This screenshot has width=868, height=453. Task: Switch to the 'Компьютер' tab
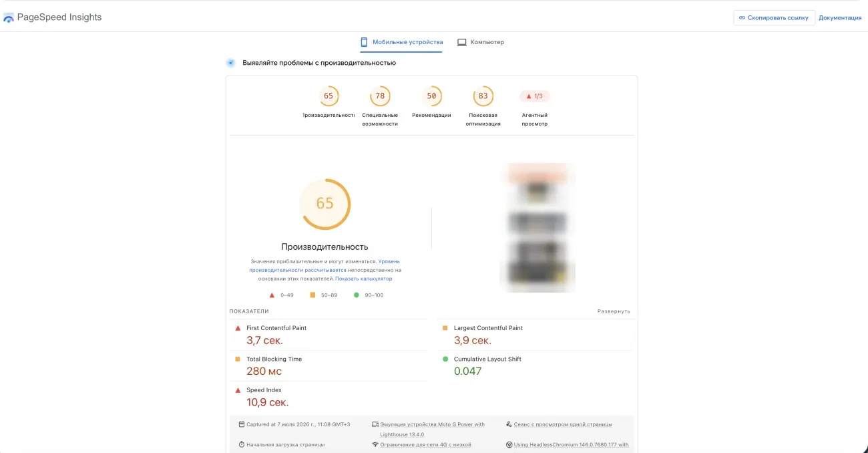pos(481,42)
